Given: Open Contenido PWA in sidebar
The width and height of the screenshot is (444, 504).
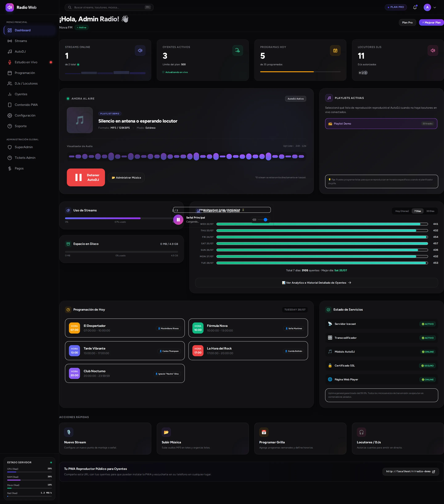Looking at the screenshot, I should pos(30,105).
